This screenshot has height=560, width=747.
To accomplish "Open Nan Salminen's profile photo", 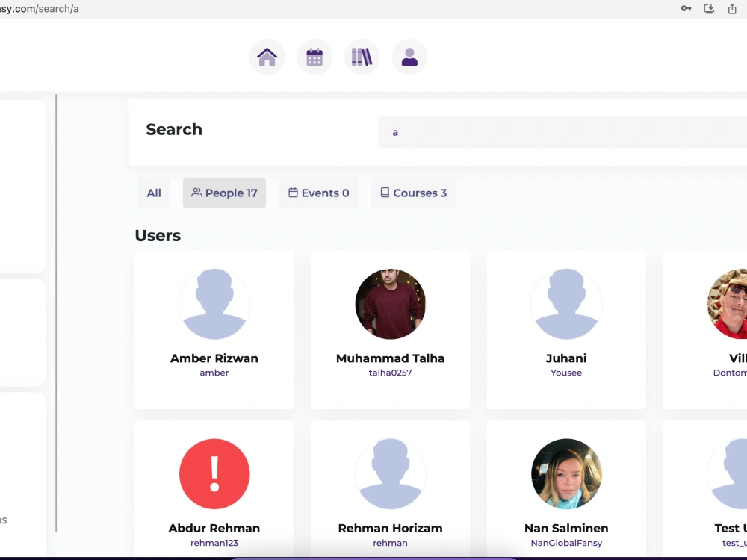I will point(566,474).
